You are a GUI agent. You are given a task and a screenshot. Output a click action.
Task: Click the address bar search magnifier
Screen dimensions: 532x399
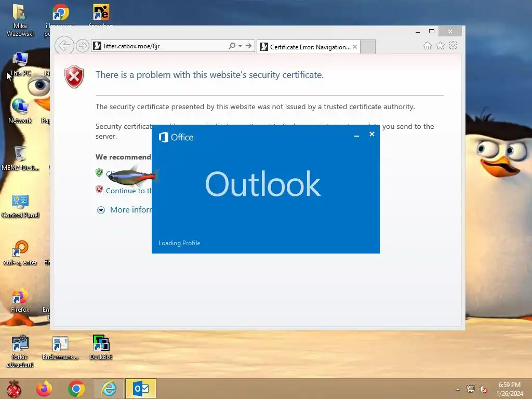[232, 46]
